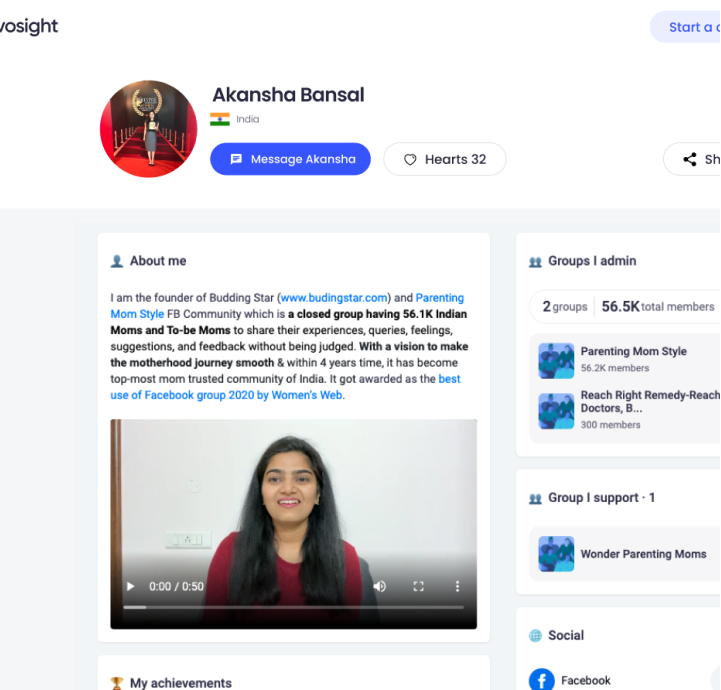Viewport: 721px width, 690px height.
Task: Click the Wonder Parenting Moms thumbnail
Action: pyautogui.click(x=556, y=554)
